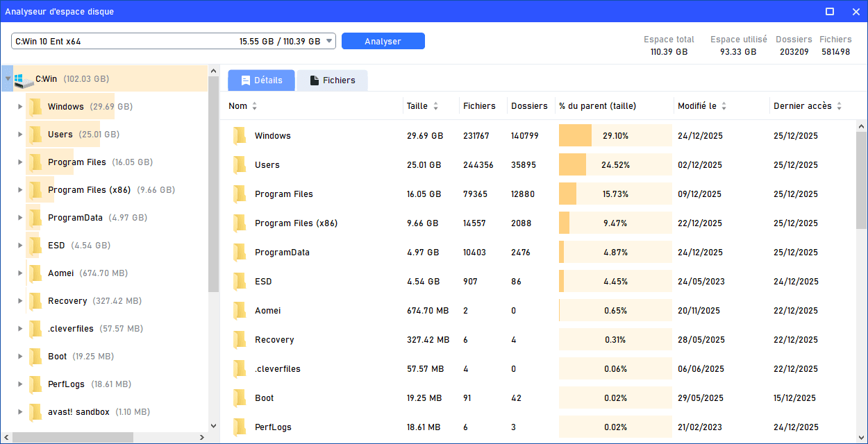This screenshot has height=444, width=868.
Task: Click the details list vertical scrollbar
Action: point(861,180)
